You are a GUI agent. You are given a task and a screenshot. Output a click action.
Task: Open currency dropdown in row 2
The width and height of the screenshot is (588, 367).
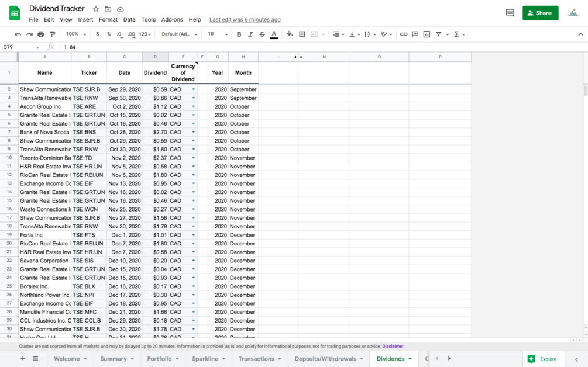point(194,89)
